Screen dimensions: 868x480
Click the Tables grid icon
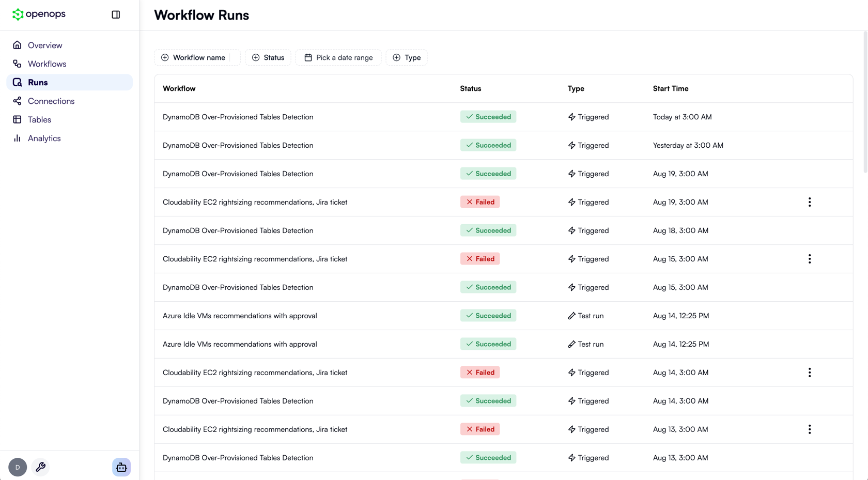[17, 119]
